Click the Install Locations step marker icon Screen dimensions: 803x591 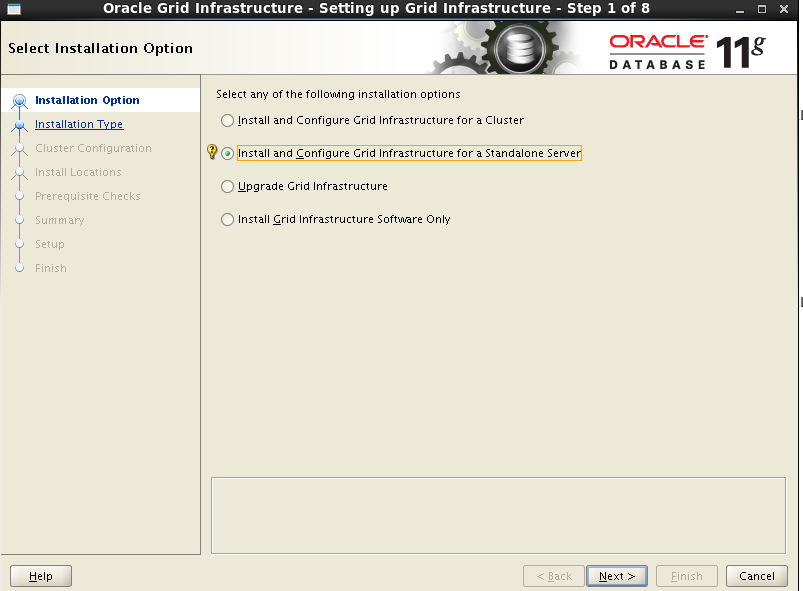(x=19, y=173)
